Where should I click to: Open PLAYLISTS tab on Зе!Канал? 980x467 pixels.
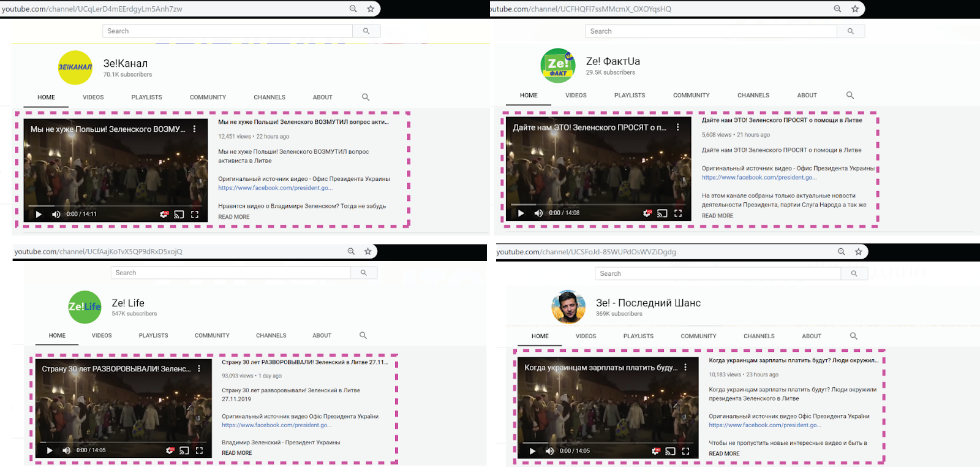(x=147, y=97)
